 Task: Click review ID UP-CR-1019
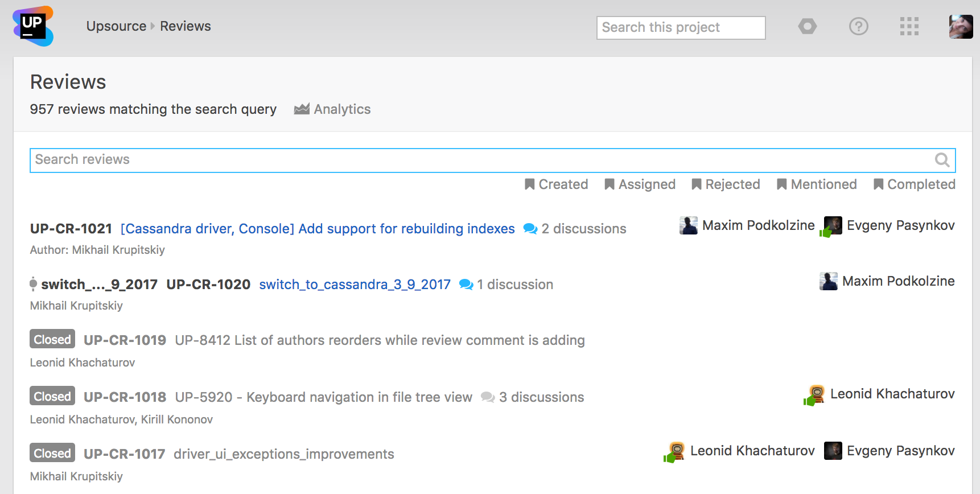point(125,340)
